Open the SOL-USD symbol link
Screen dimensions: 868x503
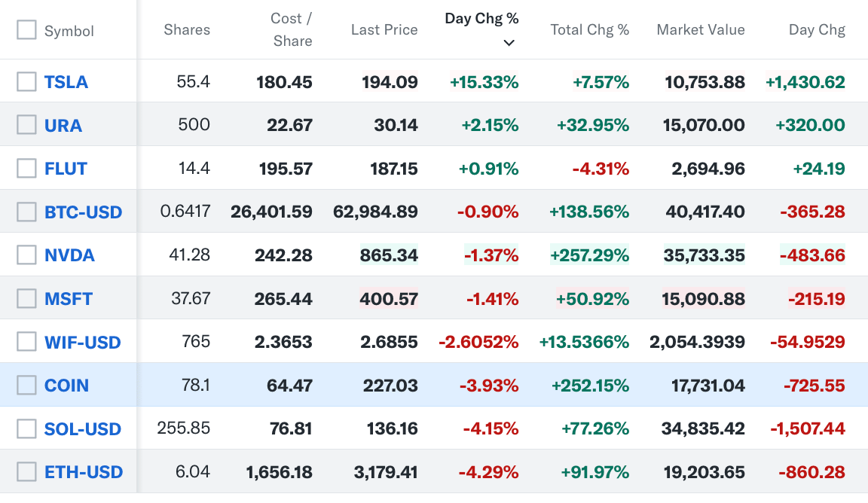point(83,429)
